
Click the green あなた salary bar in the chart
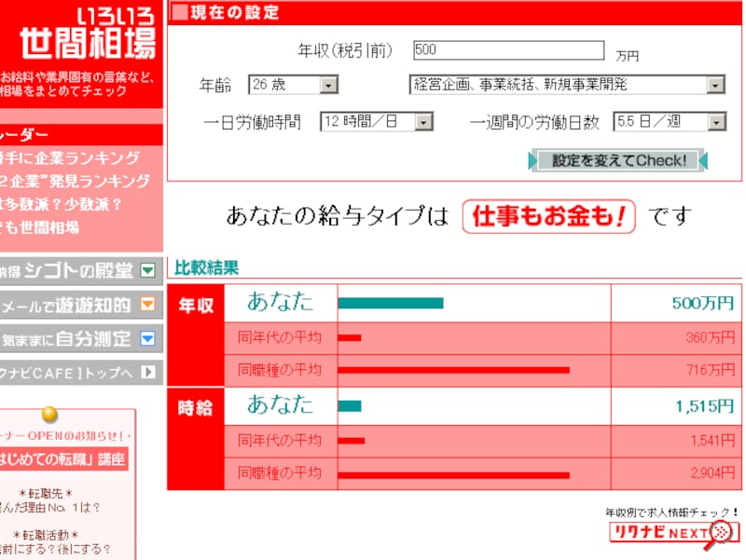[392, 301]
